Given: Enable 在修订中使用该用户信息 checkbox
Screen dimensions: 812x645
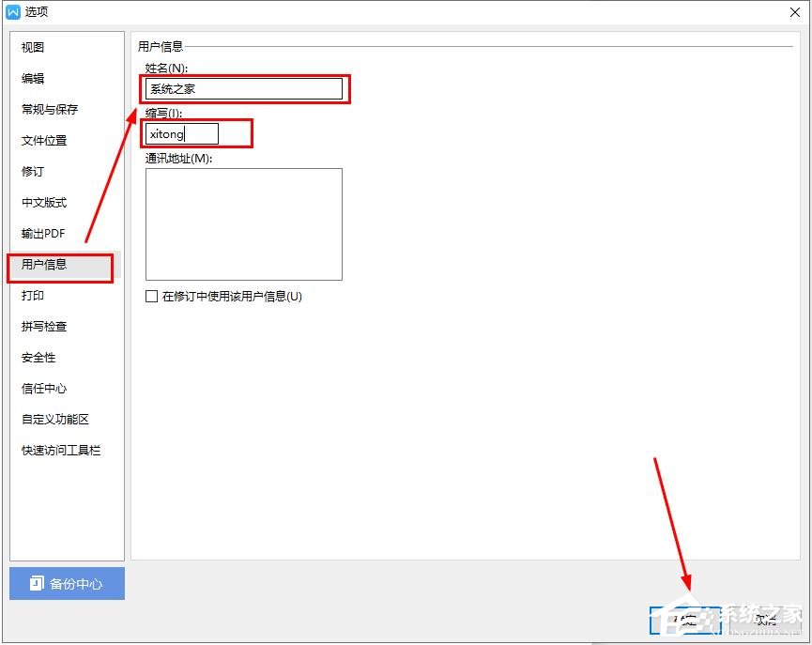Looking at the screenshot, I should tap(151, 297).
